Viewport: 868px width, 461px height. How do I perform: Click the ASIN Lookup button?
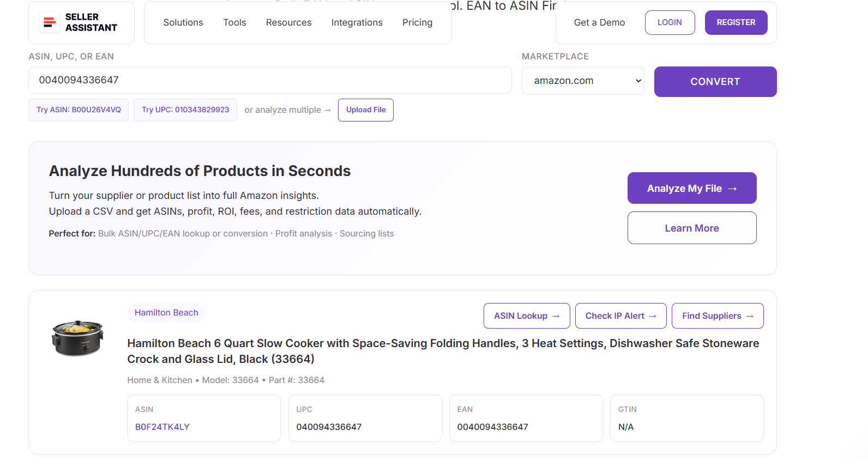527,316
